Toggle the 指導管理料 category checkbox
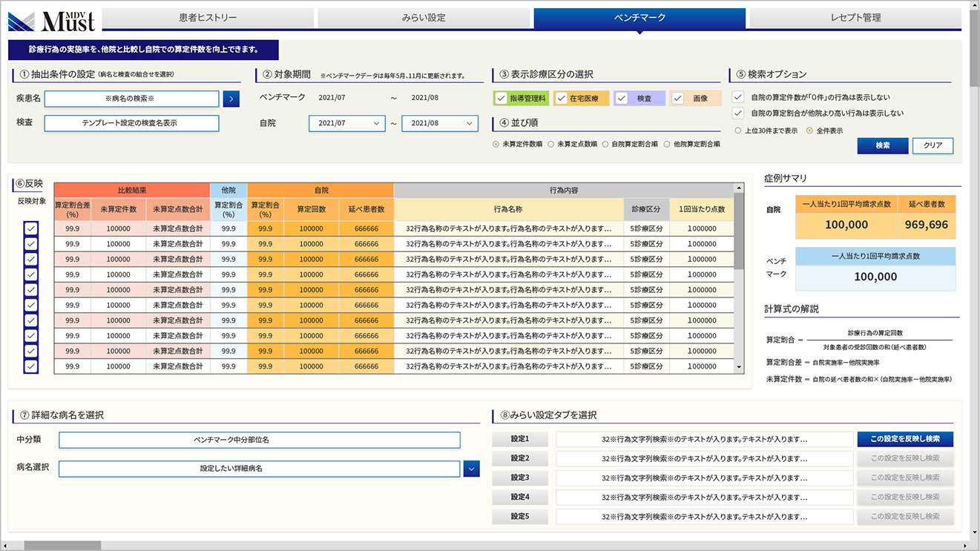The image size is (980, 551). click(x=501, y=99)
